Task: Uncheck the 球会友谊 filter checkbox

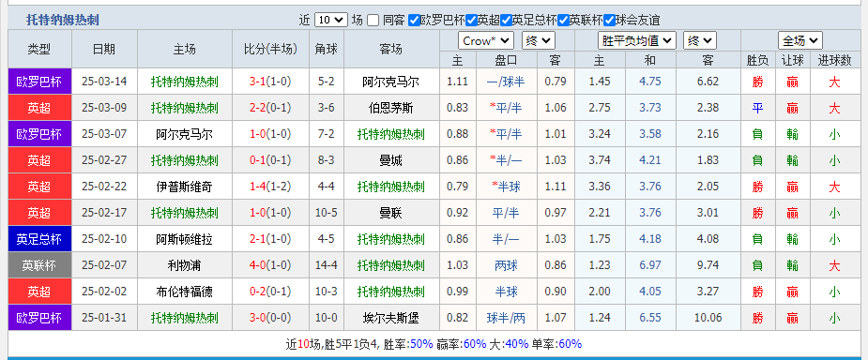Action: pyautogui.click(x=610, y=21)
